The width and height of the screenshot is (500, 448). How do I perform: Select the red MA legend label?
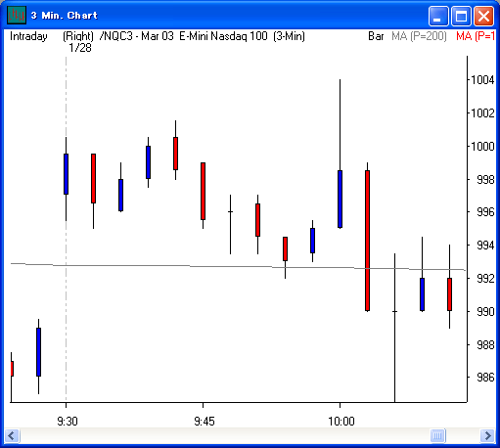(476, 36)
